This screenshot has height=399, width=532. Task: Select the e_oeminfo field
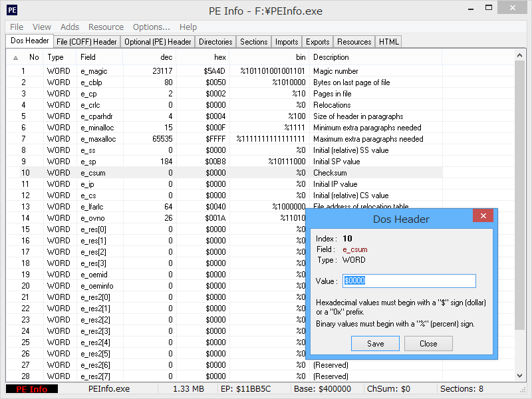[x=96, y=286]
